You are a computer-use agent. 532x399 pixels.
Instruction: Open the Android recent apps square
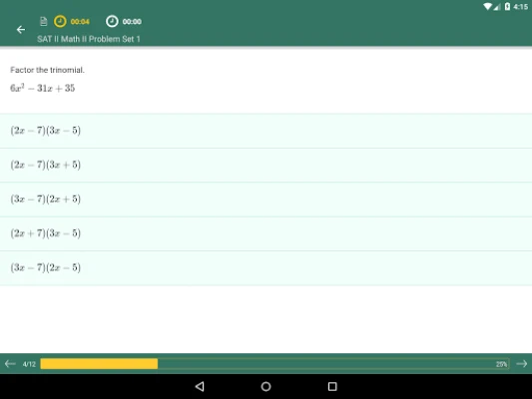click(332, 386)
